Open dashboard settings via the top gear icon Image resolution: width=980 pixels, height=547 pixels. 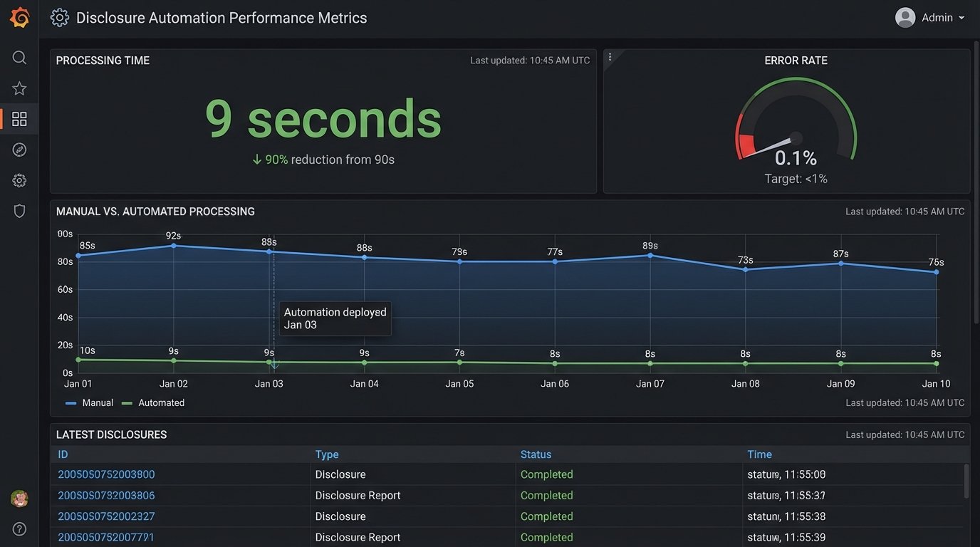coord(59,17)
